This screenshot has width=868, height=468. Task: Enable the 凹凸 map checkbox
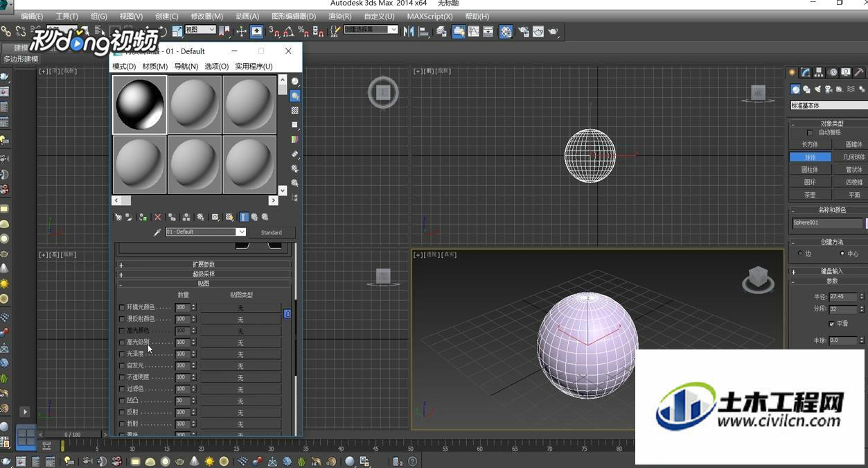tap(123, 401)
